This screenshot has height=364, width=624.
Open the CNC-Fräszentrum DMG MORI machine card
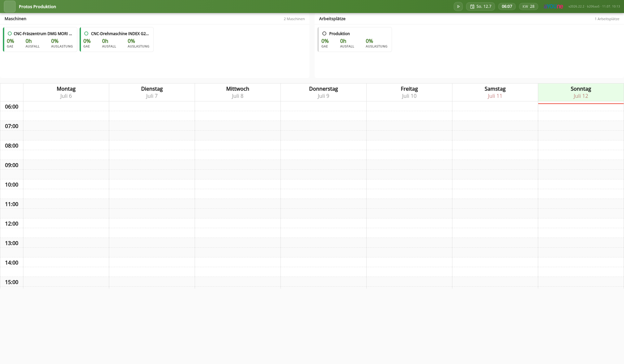click(x=40, y=39)
